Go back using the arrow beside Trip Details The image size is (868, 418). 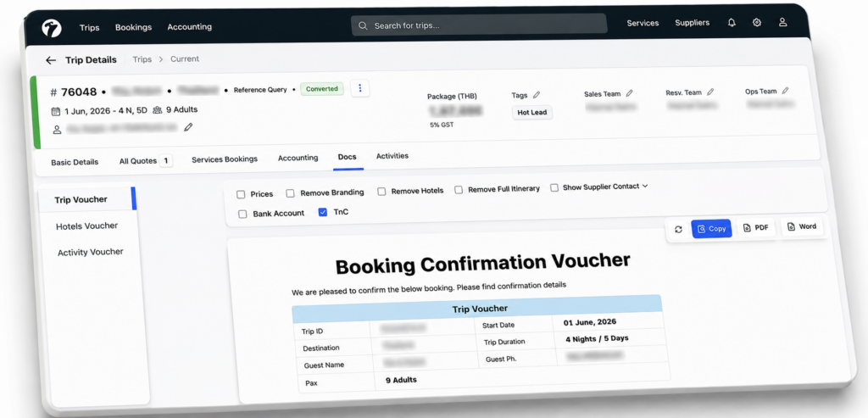(x=51, y=60)
